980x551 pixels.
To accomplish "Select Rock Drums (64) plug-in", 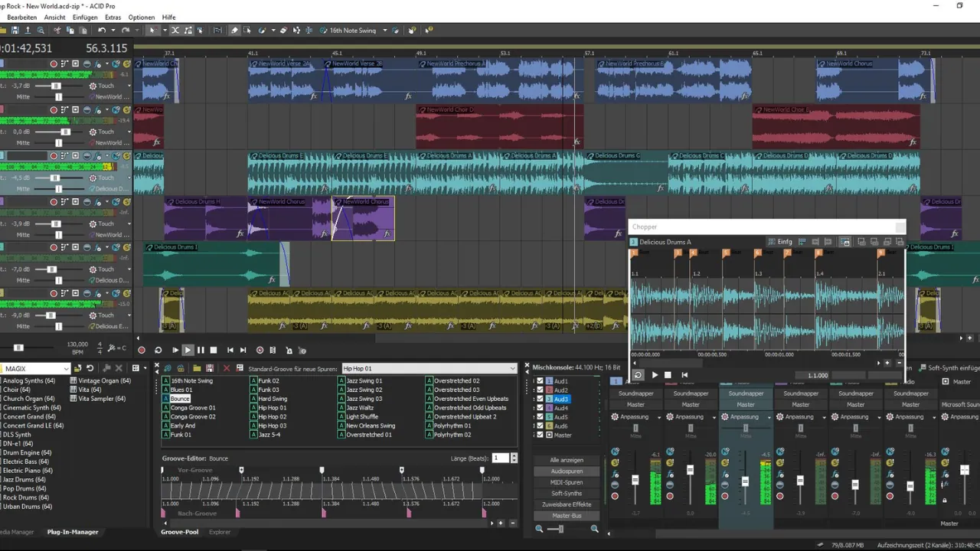I will tap(24, 497).
